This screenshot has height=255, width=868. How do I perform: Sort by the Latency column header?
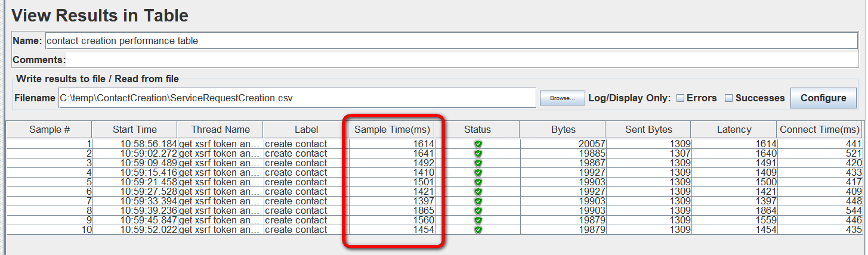point(734,129)
